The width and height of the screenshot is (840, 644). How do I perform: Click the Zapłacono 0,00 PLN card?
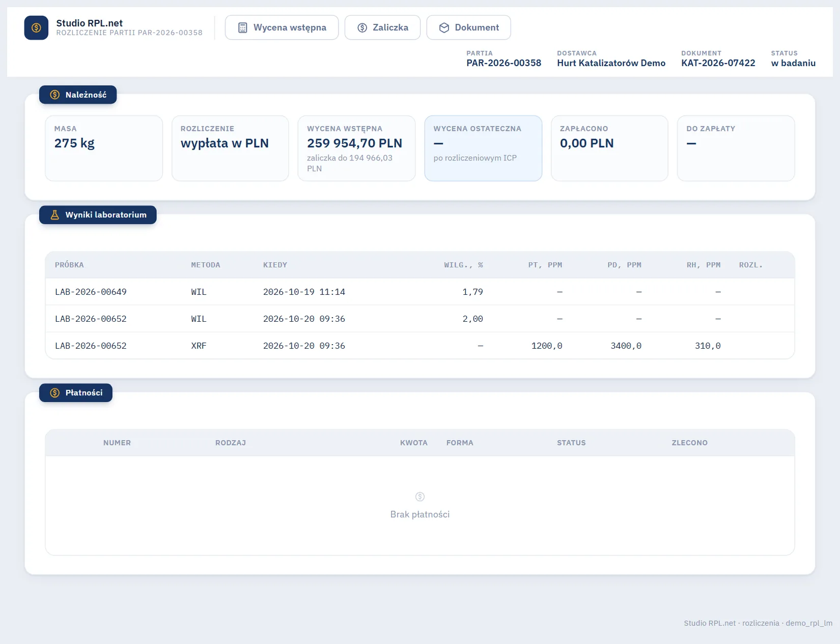[x=609, y=148]
